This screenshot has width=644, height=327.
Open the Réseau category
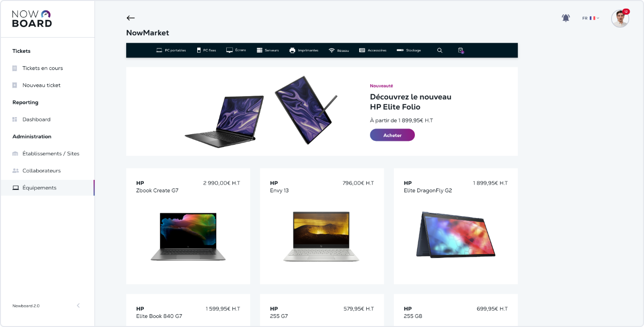click(339, 50)
